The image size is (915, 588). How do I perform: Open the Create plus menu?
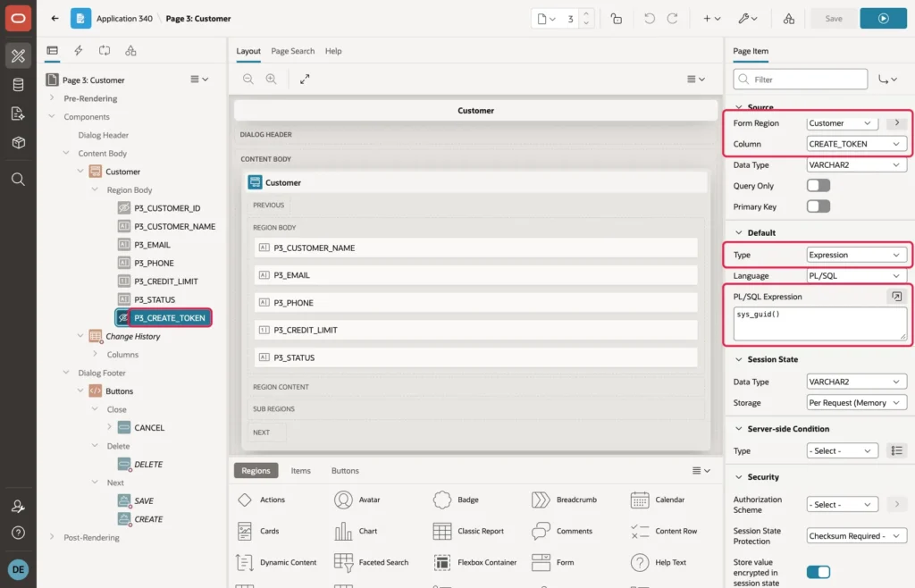click(711, 19)
